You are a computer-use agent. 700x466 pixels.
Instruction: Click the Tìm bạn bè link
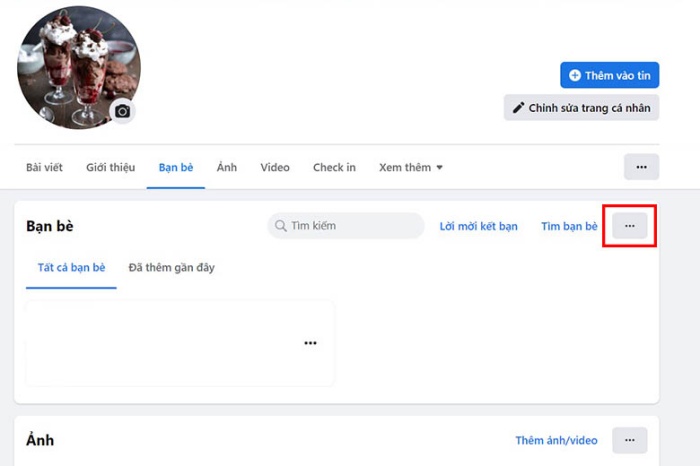569,226
